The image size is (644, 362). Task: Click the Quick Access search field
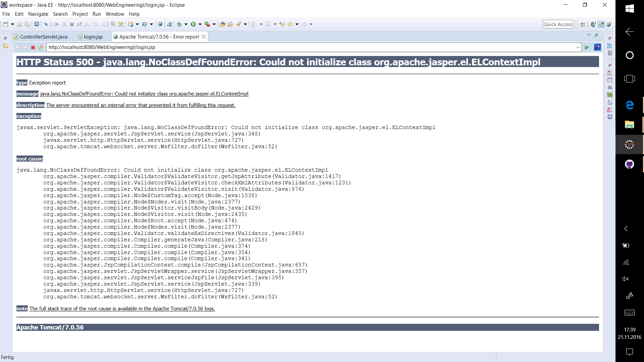[x=558, y=24]
